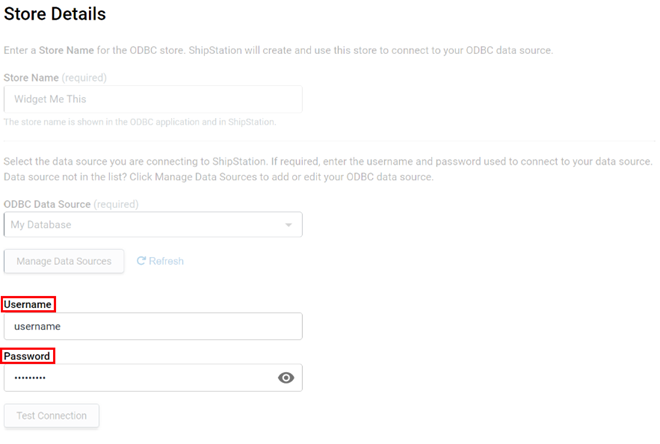
Task: Click the Data source not in the list line
Action: (218, 177)
